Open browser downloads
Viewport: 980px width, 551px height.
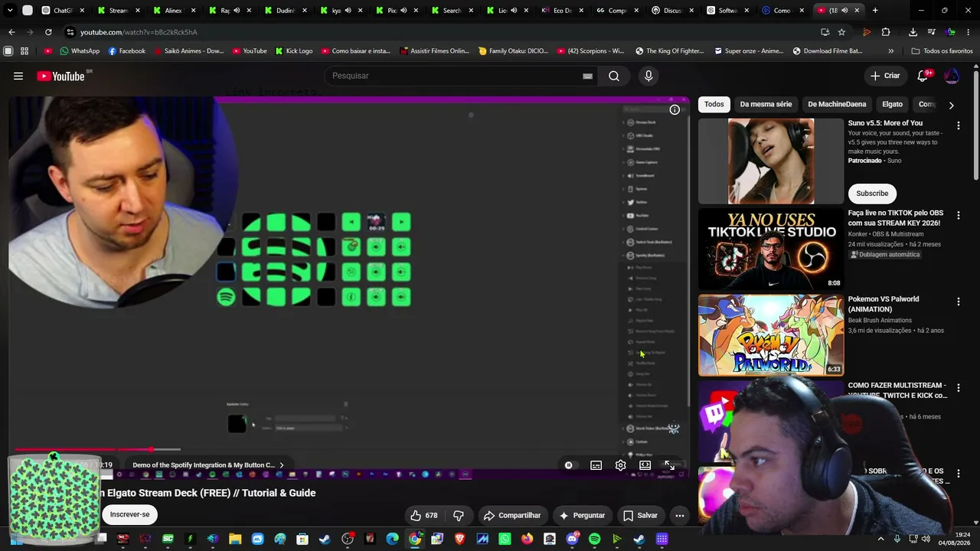913,32
